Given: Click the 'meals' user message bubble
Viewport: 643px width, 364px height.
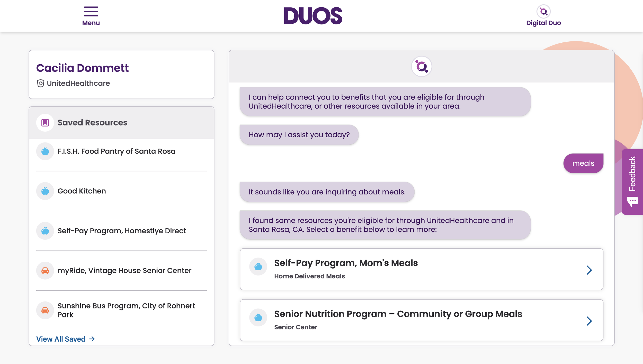Looking at the screenshot, I should tap(583, 163).
